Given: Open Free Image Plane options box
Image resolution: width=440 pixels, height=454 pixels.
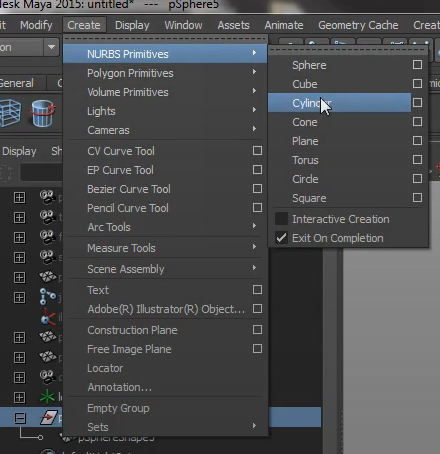Looking at the screenshot, I should pyautogui.click(x=257, y=349).
